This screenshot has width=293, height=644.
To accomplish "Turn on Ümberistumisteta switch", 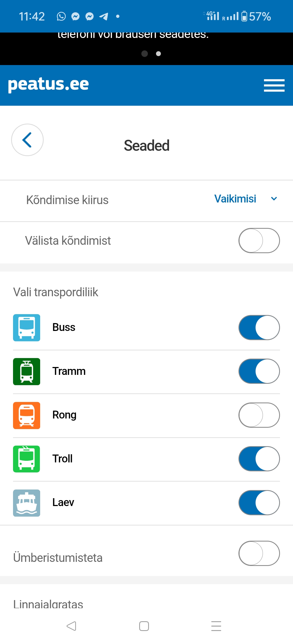I will pyautogui.click(x=259, y=553).
